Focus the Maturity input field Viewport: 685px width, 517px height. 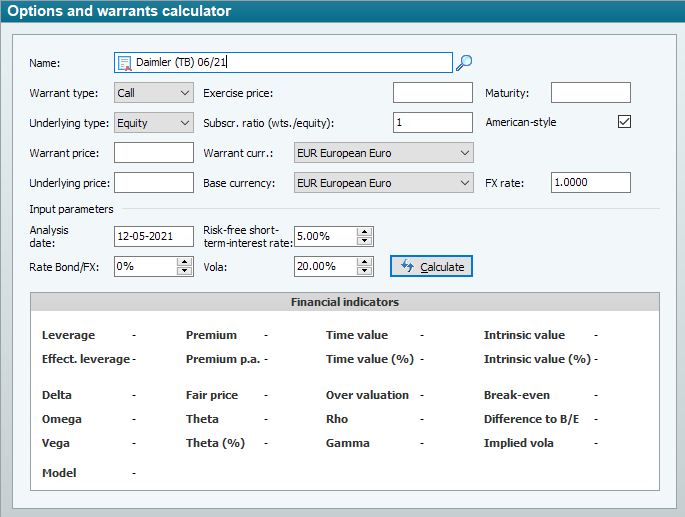pos(590,93)
